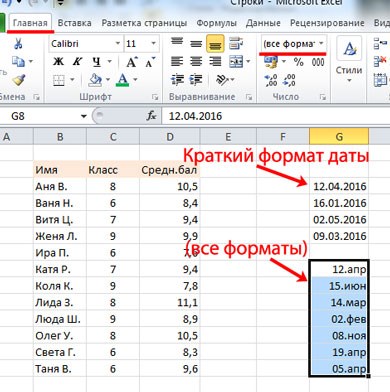
Task: Switch to the Главная tab
Action: point(30,23)
